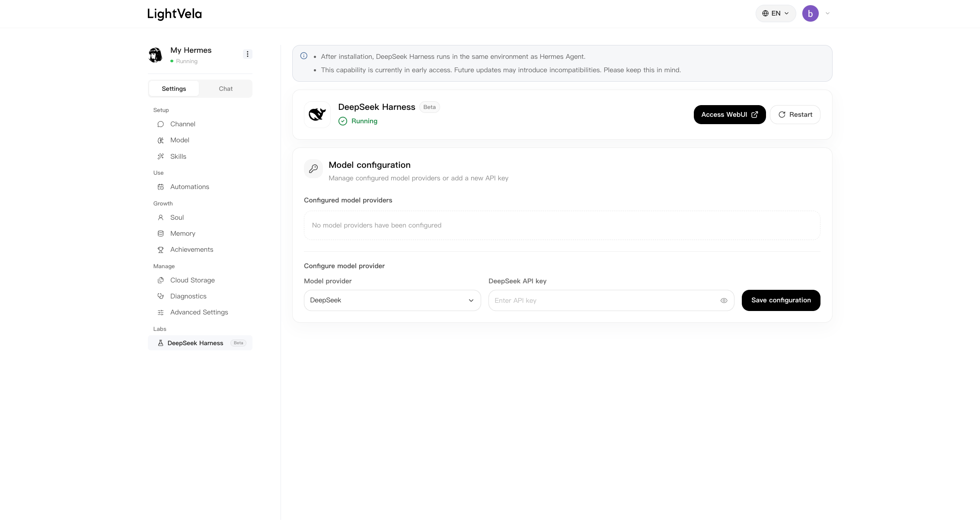The width and height of the screenshot is (980, 529).
Task: Click "No model providers have been configured" text
Action: 377,225
